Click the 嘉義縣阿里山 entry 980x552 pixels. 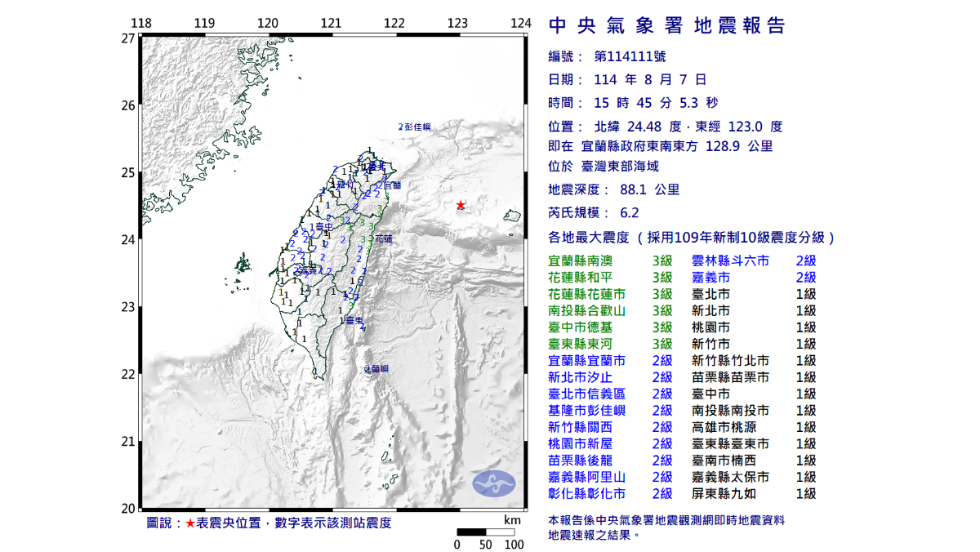click(x=587, y=477)
